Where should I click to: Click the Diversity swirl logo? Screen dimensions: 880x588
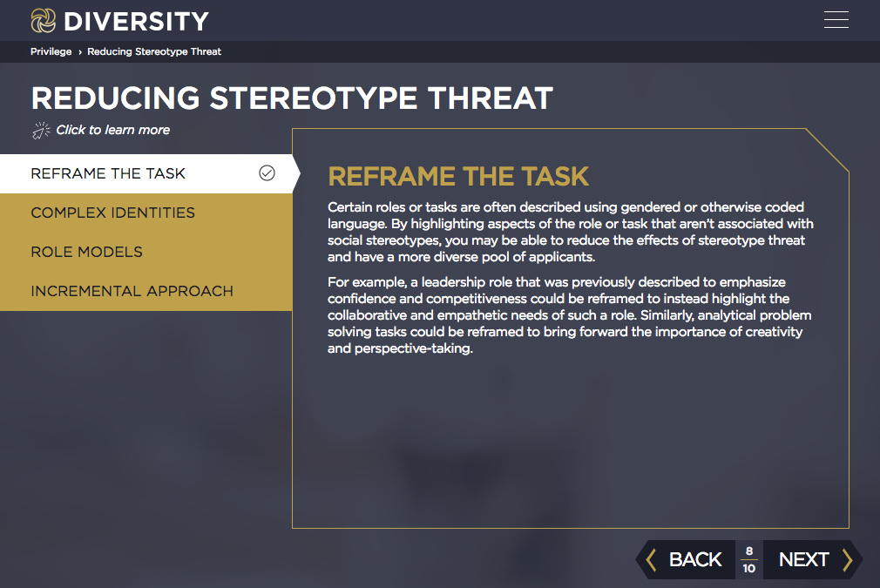coord(44,21)
